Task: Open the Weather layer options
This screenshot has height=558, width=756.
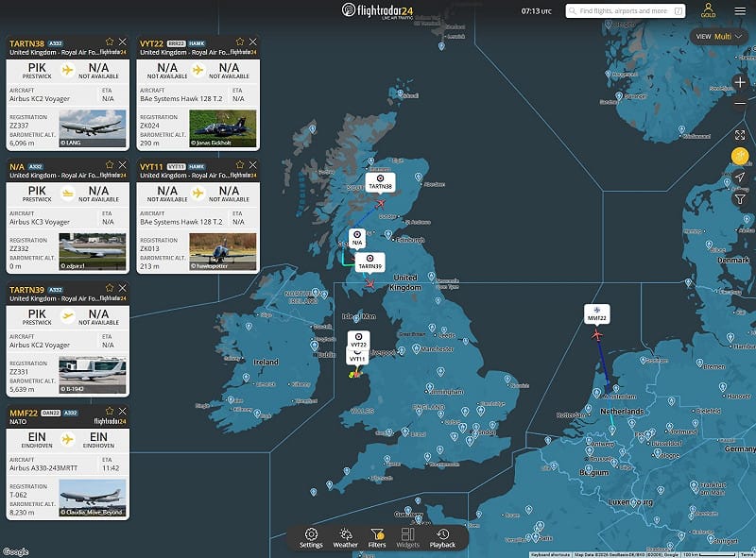Action: tap(345, 538)
